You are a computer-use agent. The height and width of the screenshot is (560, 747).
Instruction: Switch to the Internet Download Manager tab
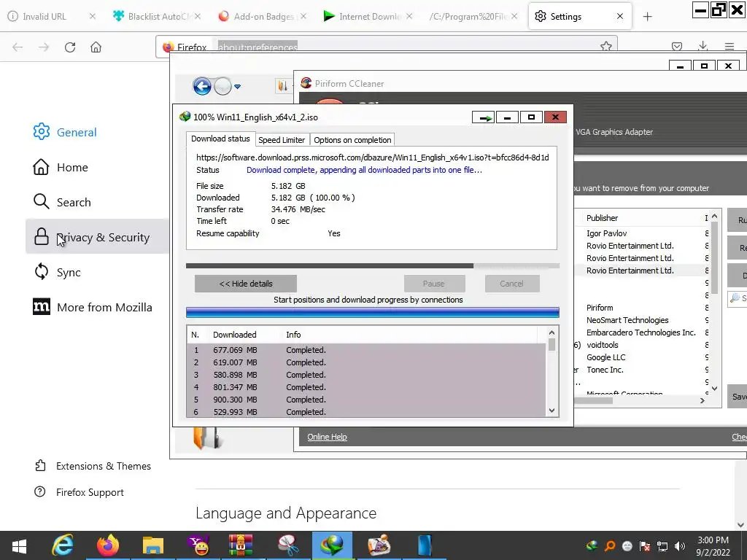[x=368, y=17]
